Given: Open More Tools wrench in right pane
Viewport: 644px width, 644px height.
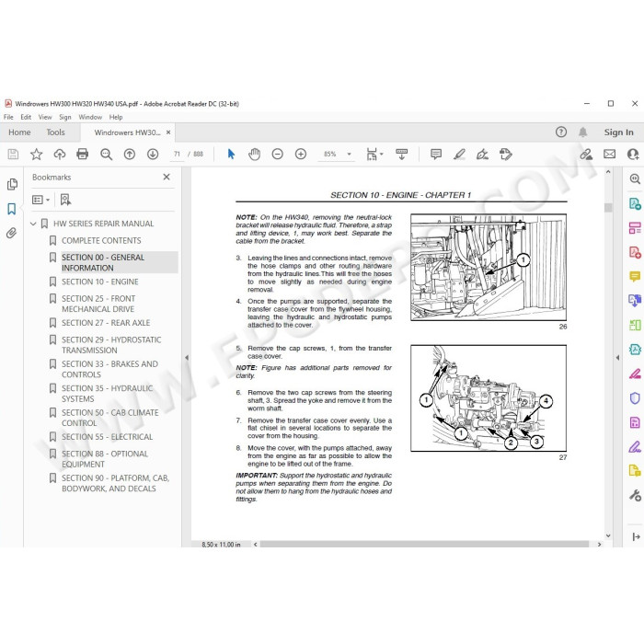Looking at the screenshot, I should coord(635,495).
